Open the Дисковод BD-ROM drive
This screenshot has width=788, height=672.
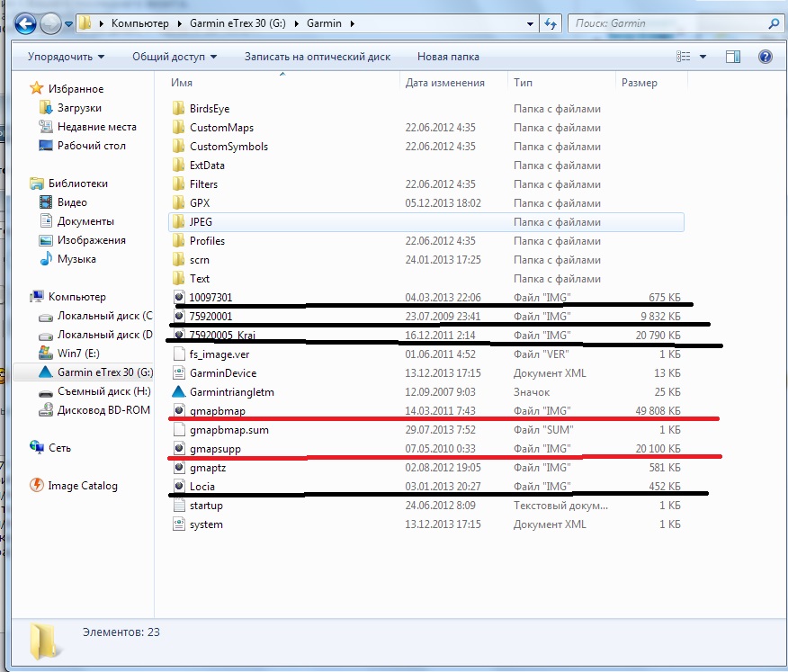[94, 410]
